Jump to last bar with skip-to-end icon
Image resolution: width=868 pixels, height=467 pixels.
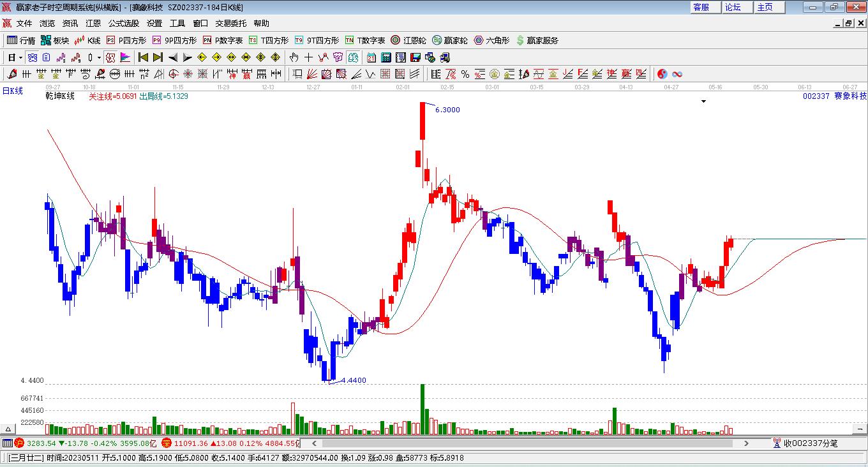[x=158, y=57]
